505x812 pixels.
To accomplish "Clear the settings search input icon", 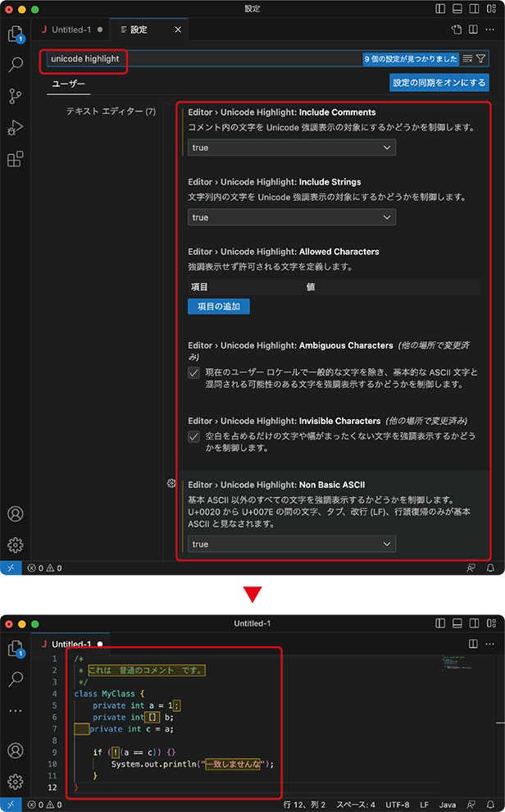I will pyautogui.click(x=467, y=58).
